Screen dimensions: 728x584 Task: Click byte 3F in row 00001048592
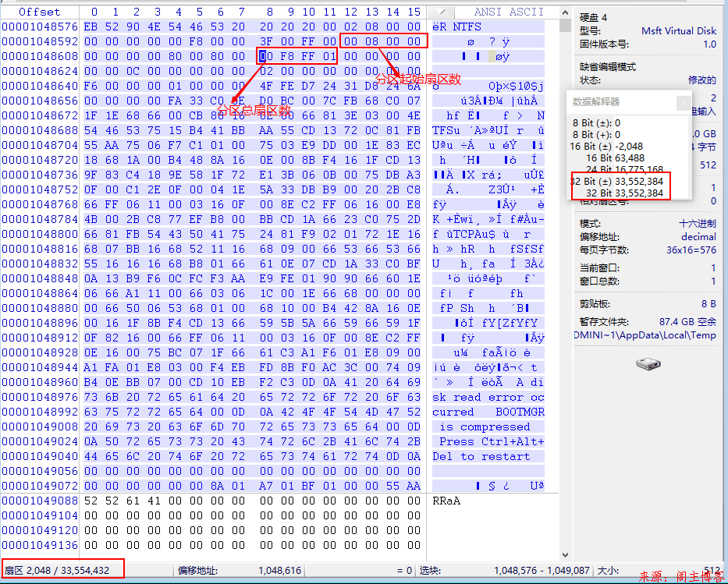tap(266, 42)
